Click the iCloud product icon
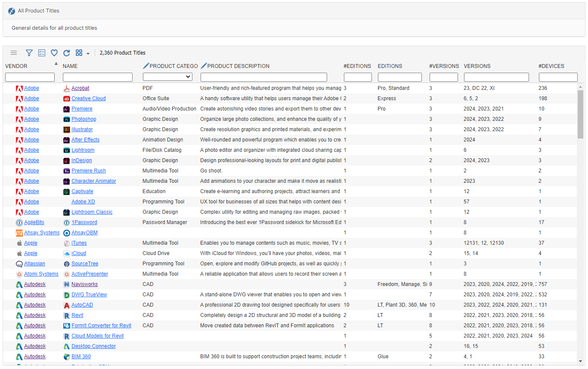588x369 pixels. 67,254
